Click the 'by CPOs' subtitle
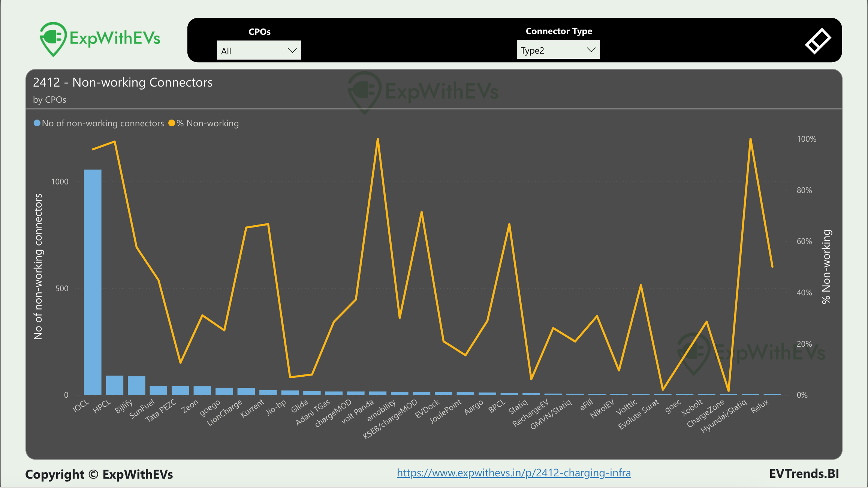 click(x=49, y=100)
